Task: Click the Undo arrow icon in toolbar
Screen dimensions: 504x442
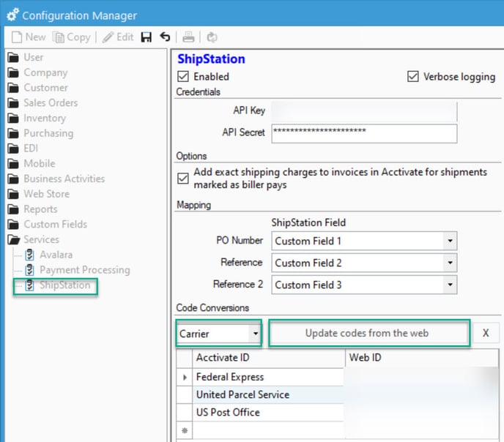Action: (166, 37)
